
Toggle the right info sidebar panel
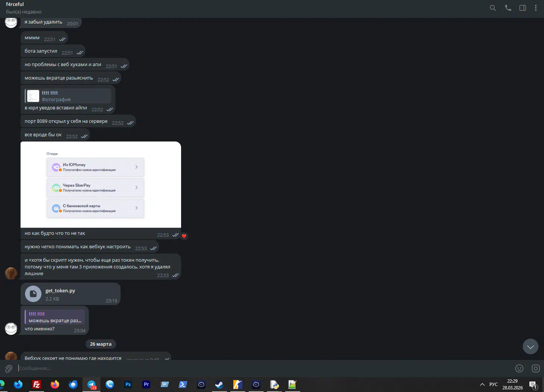pyautogui.click(x=523, y=8)
